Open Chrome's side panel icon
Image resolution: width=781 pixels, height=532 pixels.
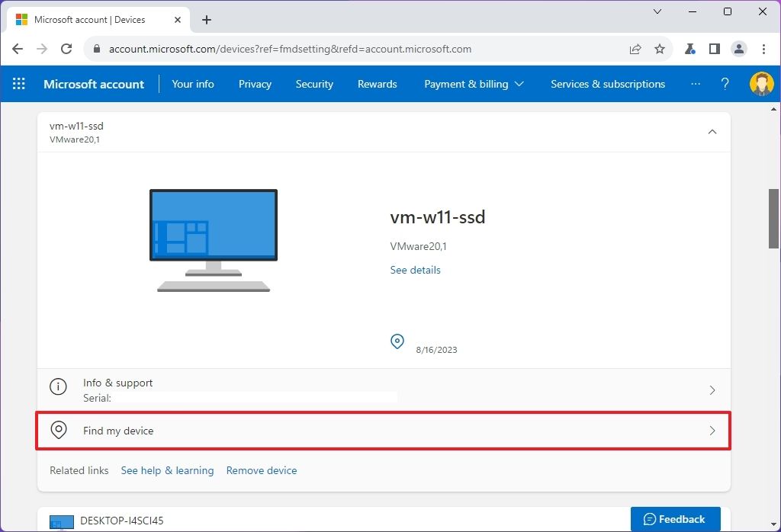[714, 48]
